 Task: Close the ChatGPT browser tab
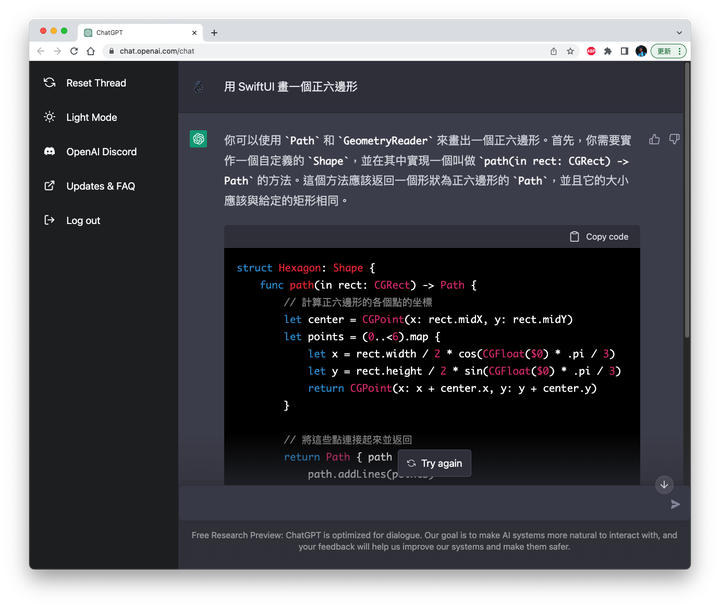tap(194, 33)
